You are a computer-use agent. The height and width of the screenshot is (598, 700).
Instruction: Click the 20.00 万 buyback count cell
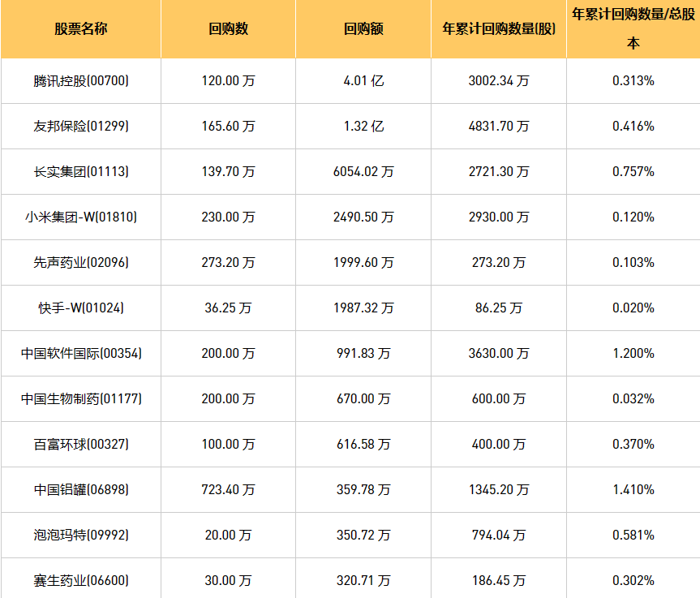[228, 535]
